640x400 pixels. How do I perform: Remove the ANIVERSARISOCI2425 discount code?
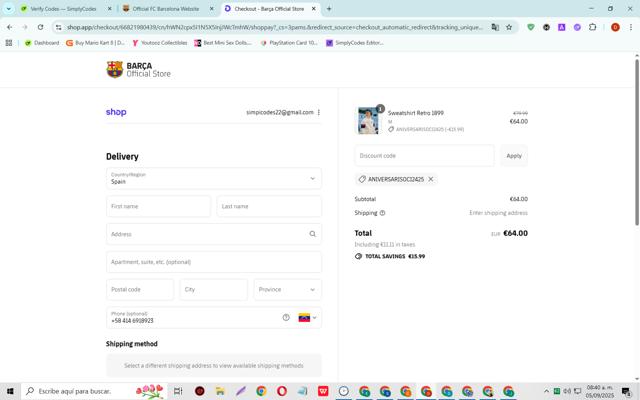click(x=431, y=179)
